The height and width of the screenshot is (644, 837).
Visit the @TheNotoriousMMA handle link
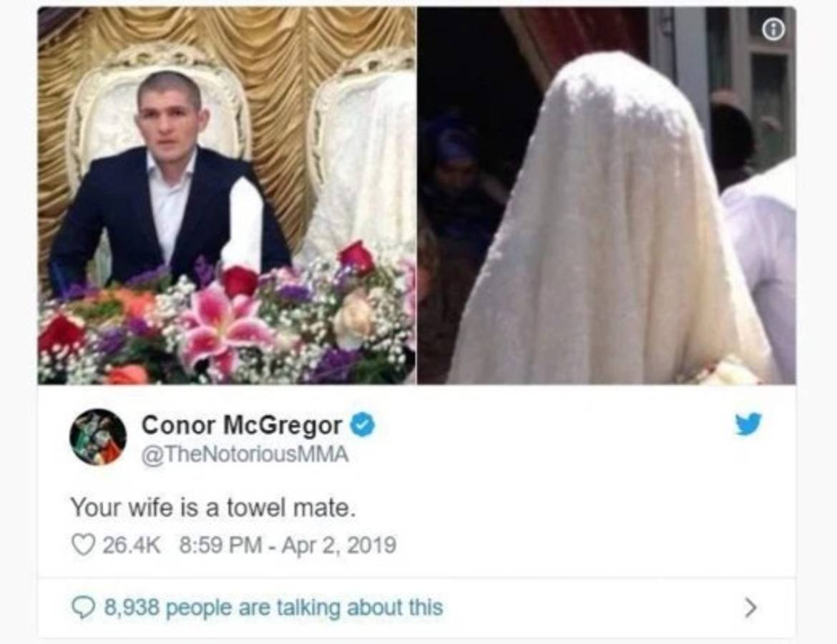(x=245, y=454)
